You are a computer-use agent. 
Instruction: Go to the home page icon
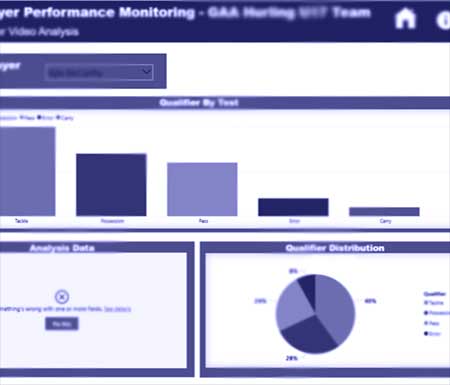coord(405,19)
